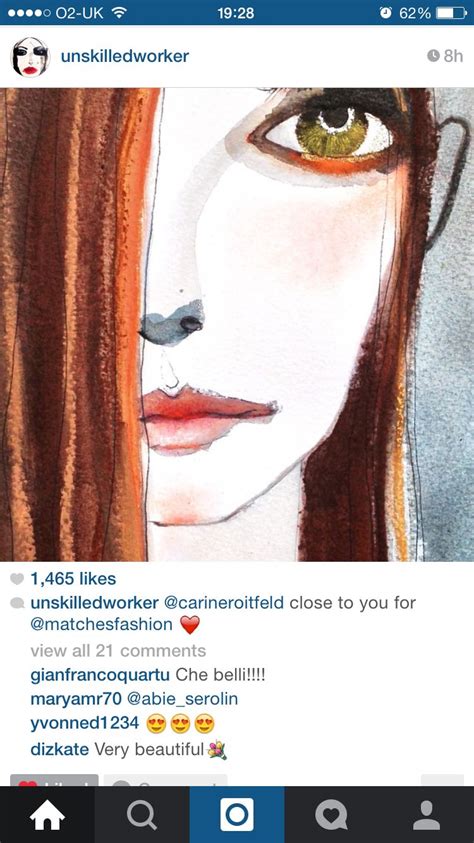Tap the watercolor portrait post image
Image resolution: width=474 pixels, height=843 pixels.
pos(237,324)
